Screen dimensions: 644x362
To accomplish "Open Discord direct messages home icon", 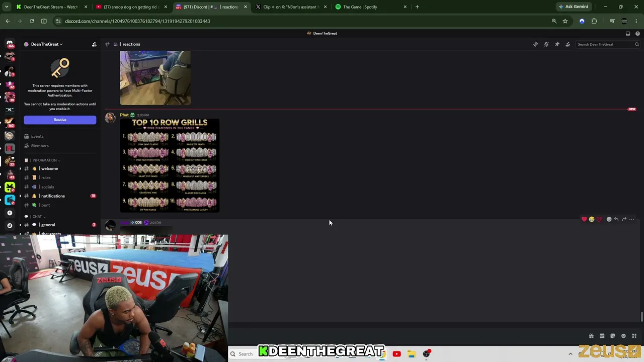I will click(10, 44).
